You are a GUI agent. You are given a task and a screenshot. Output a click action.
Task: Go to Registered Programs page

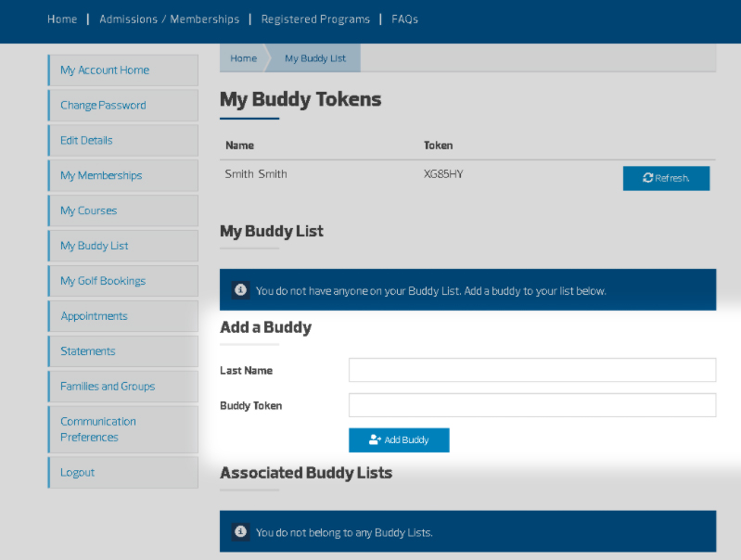tap(315, 19)
